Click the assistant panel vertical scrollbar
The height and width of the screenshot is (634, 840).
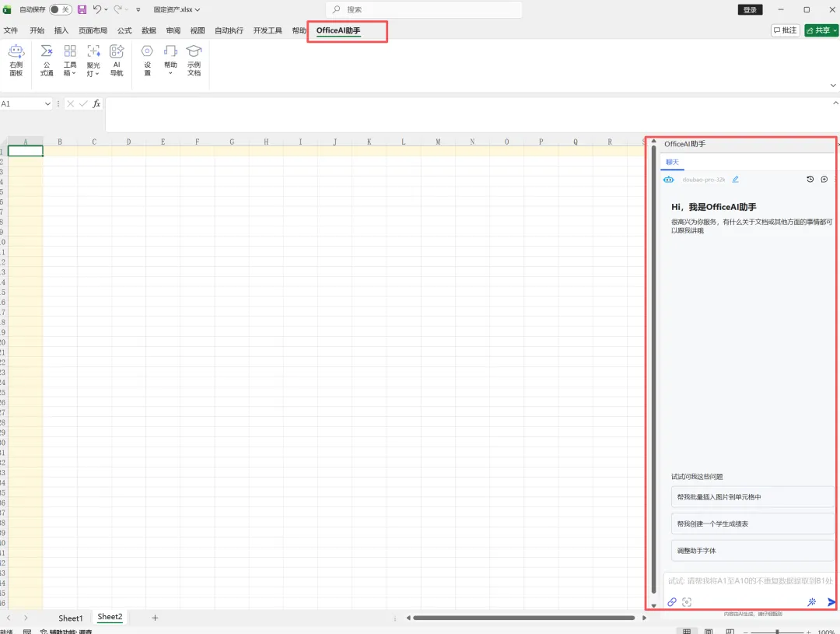(x=653, y=370)
